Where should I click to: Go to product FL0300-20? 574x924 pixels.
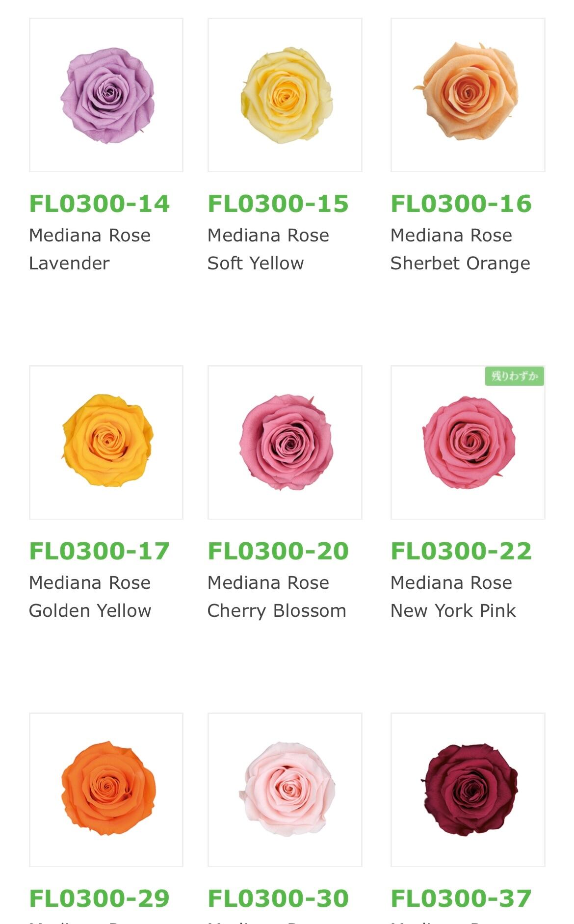[x=278, y=551]
